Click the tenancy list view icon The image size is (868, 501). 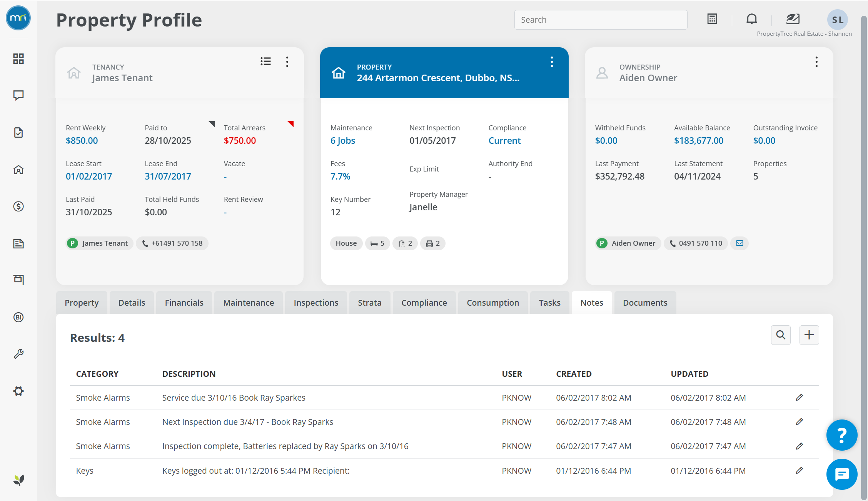coord(265,62)
